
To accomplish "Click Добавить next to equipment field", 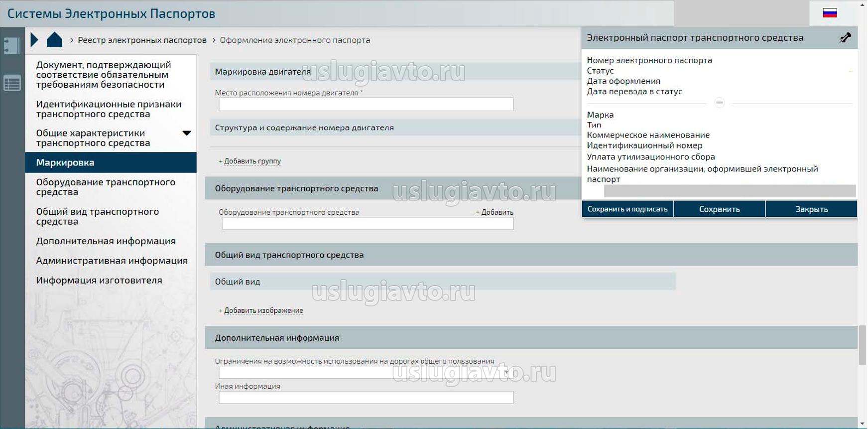I will click(495, 212).
